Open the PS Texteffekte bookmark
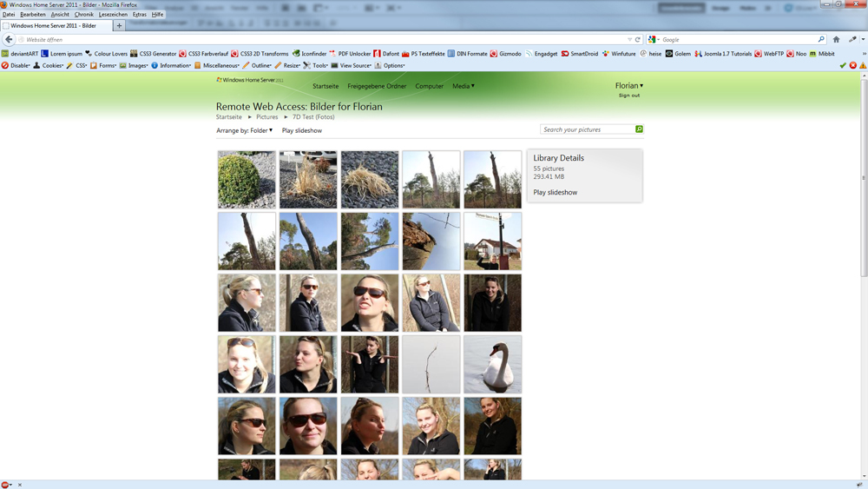868x489 pixels. pyautogui.click(x=424, y=54)
